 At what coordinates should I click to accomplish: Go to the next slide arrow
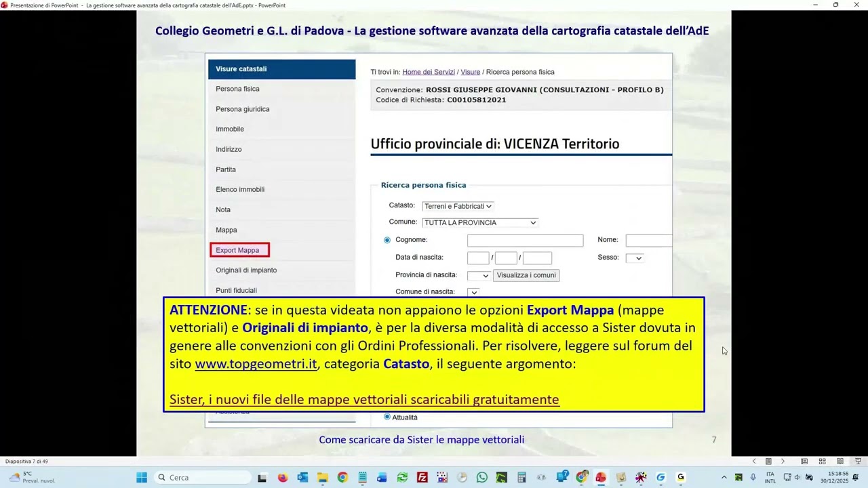[783, 462]
